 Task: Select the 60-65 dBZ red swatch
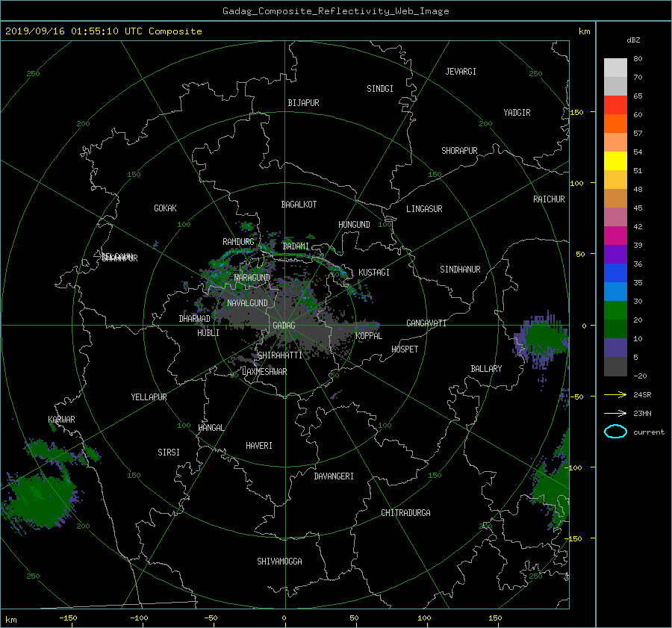click(x=615, y=105)
